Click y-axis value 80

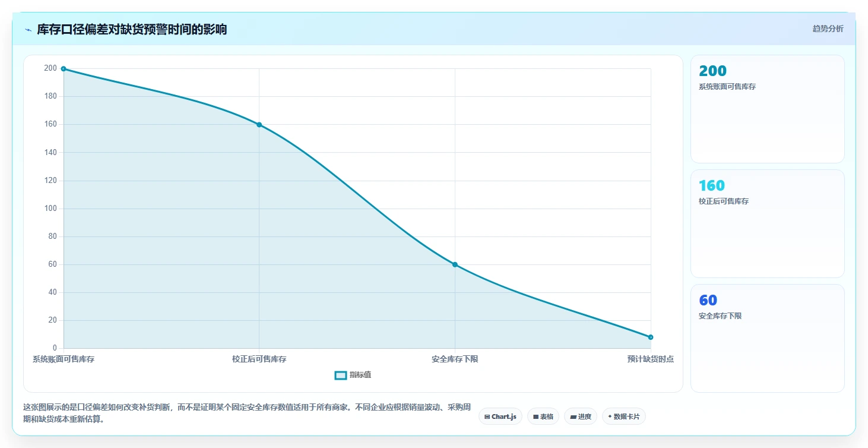(52, 236)
